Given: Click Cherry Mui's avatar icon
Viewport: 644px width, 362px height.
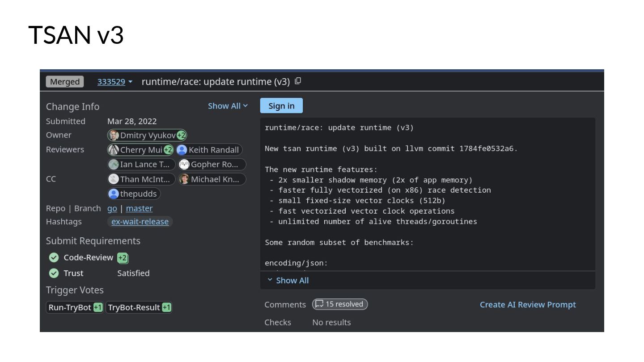Looking at the screenshot, I should coord(114,150).
